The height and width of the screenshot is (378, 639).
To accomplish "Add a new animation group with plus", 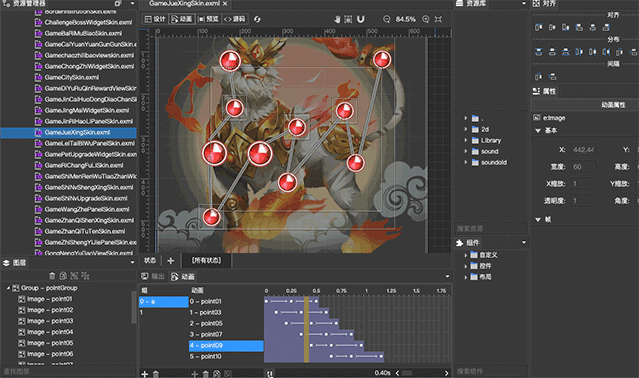I will (x=144, y=374).
